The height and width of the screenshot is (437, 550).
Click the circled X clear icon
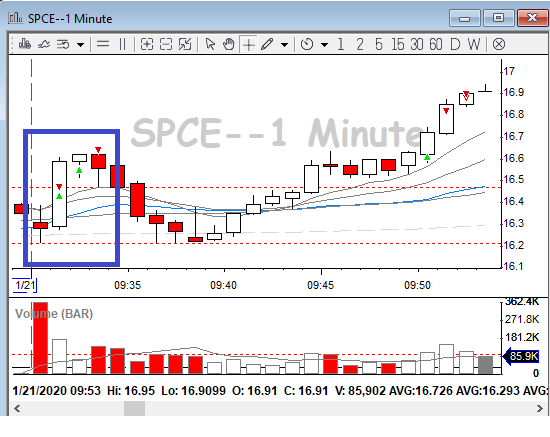499,45
